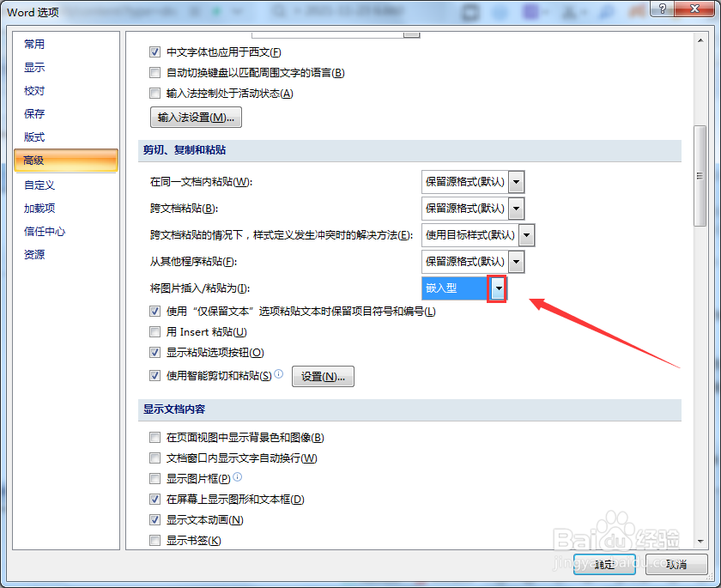This screenshot has height=588, width=721.
Task: Confirm with the 确定 button
Action: point(604,565)
